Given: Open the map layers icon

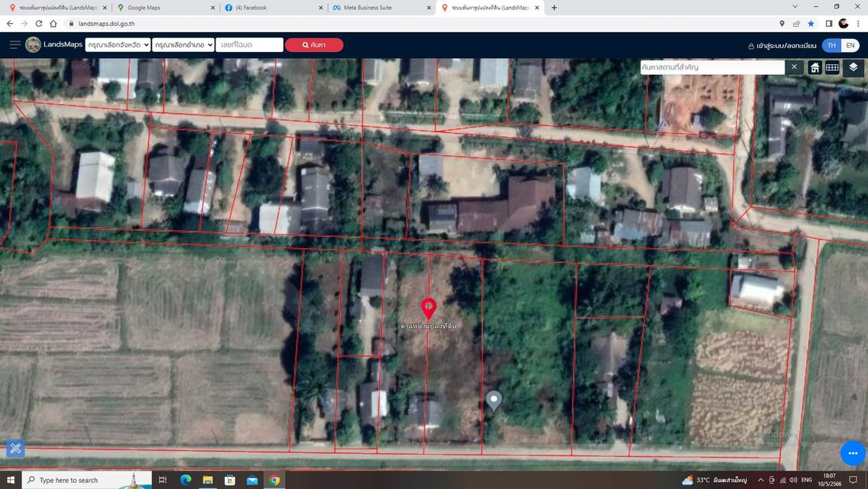Looking at the screenshot, I should [x=853, y=67].
